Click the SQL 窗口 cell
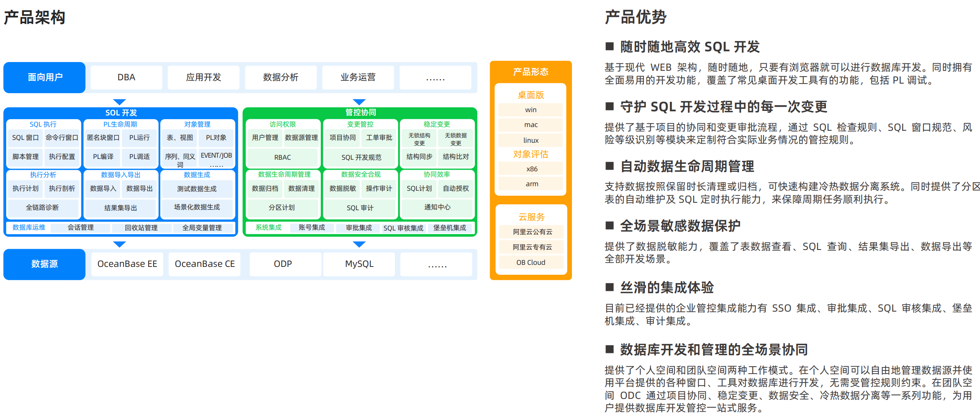The height and width of the screenshot is (420, 980). 25,138
